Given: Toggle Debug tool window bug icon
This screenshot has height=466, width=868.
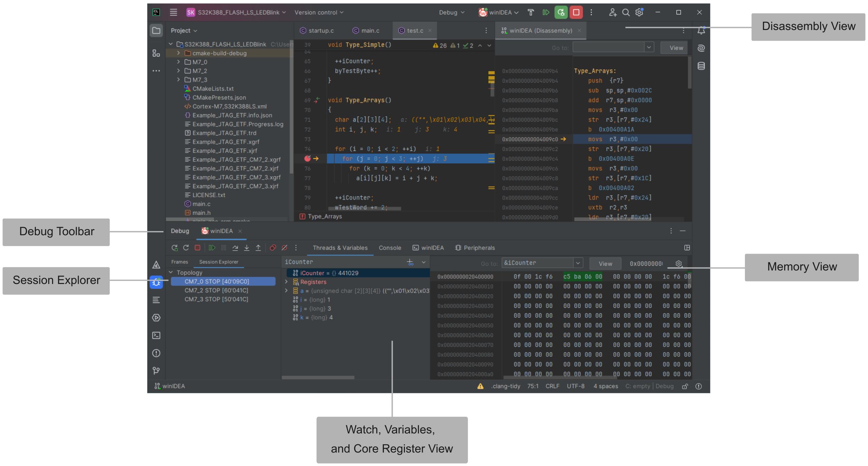Looking at the screenshot, I should coord(156,282).
